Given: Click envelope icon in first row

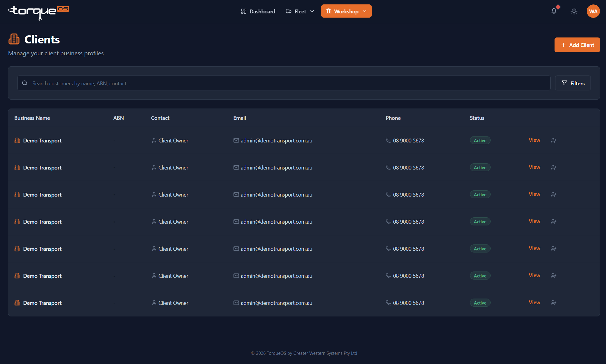Looking at the screenshot, I should (236, 140).
